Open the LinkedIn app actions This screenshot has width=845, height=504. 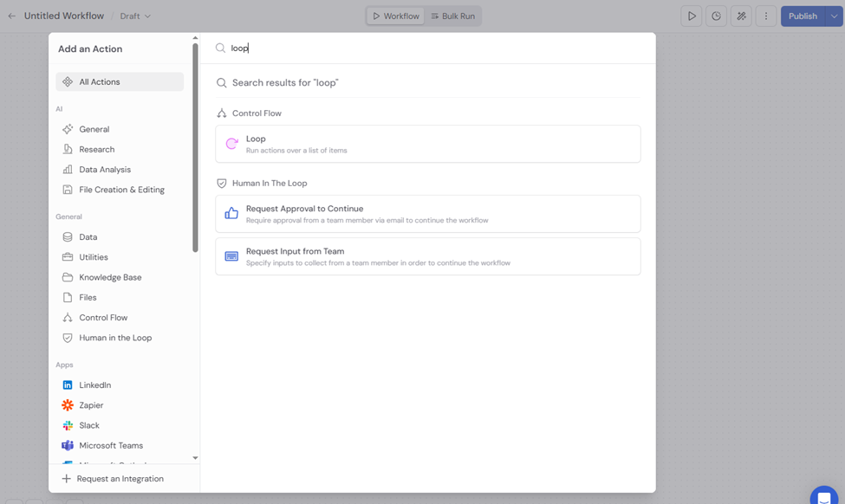click(120, 385)
